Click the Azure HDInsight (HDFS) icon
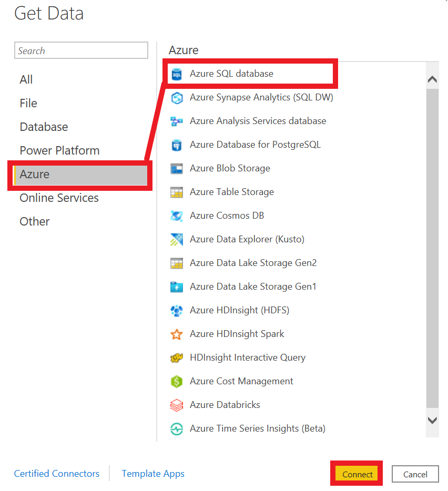 (x=177, y=311)
